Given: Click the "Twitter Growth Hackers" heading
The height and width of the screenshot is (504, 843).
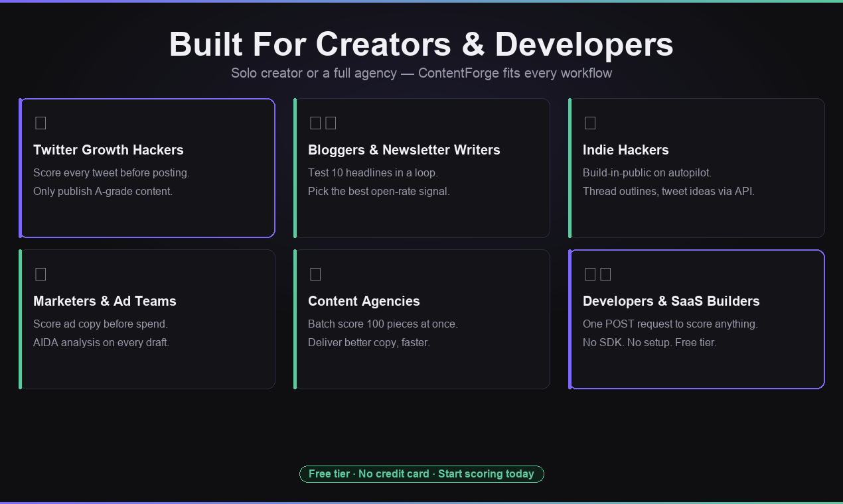Looking at the screenshot, I should coord(108,150).
